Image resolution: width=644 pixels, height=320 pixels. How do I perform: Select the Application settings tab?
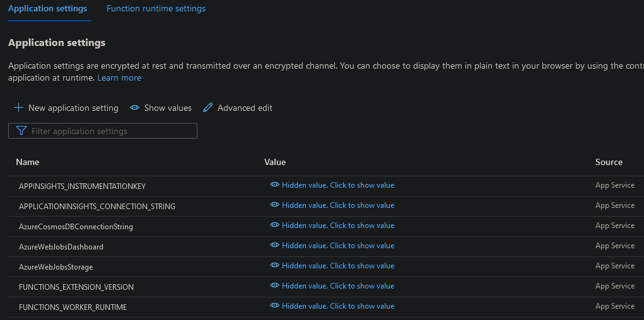pos(48,9)
